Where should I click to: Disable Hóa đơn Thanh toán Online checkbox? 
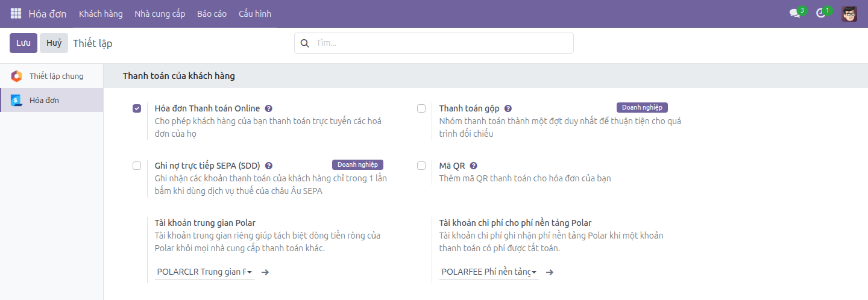click(x=137, y=108)
